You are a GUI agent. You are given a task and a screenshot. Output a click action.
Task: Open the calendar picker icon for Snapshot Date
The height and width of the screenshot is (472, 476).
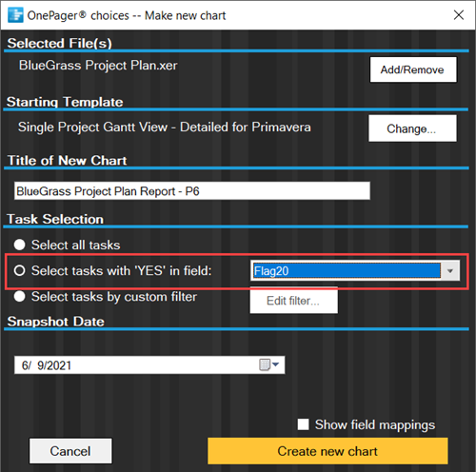(x=265, y=364)
